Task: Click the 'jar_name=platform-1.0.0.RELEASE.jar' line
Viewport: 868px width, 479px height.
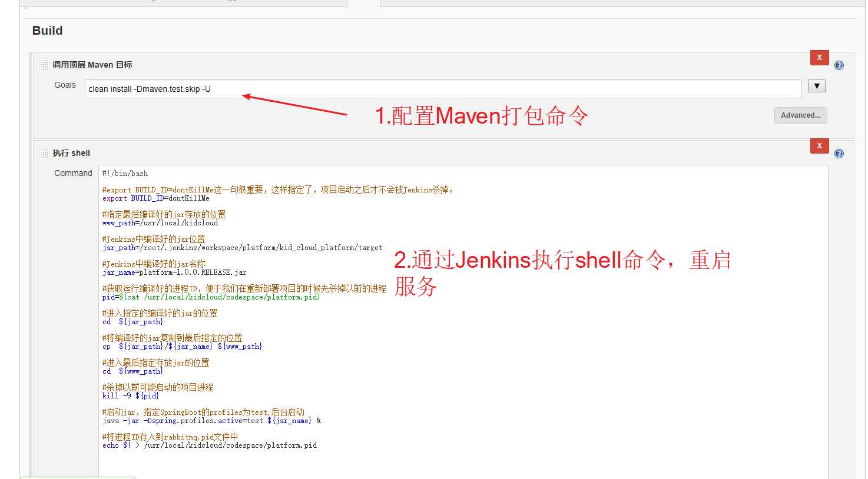Action: click(x=174, y=272)
